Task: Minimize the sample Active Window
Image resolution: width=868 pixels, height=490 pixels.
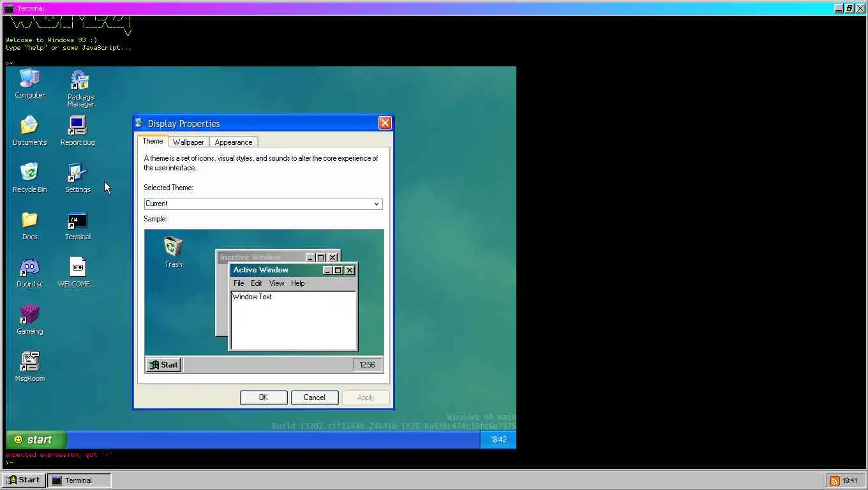Action: click(328, 271)
